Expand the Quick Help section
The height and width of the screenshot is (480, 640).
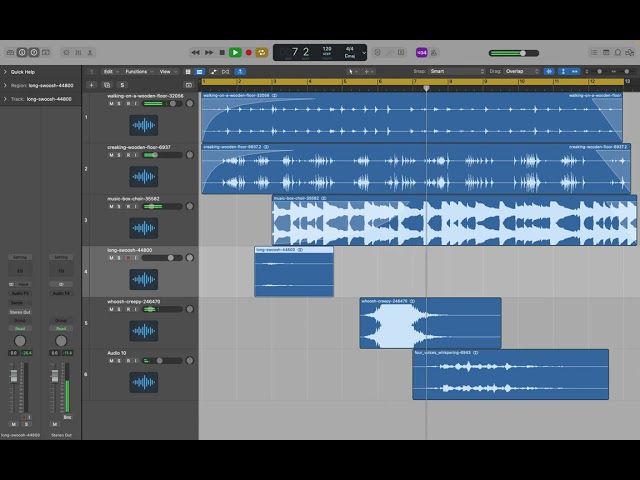[5, 72]
